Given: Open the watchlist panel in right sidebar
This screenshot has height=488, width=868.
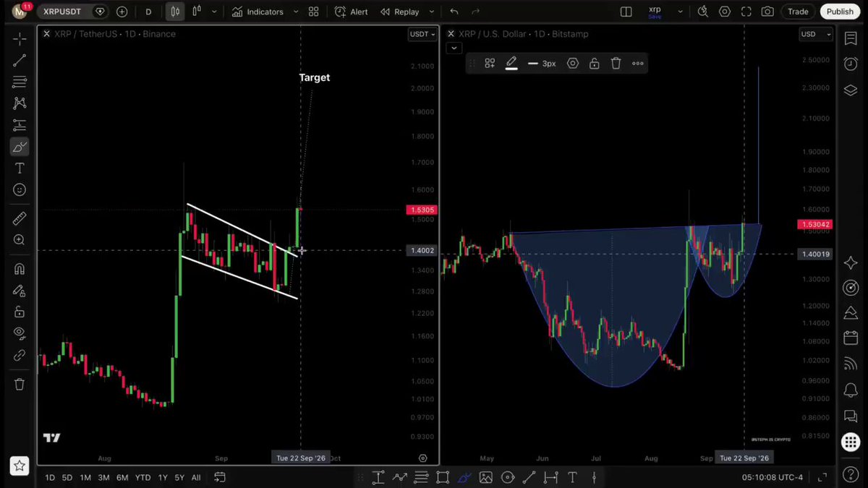Looking at the screenshot, I should pyautogui.click(x=851, y=39).
